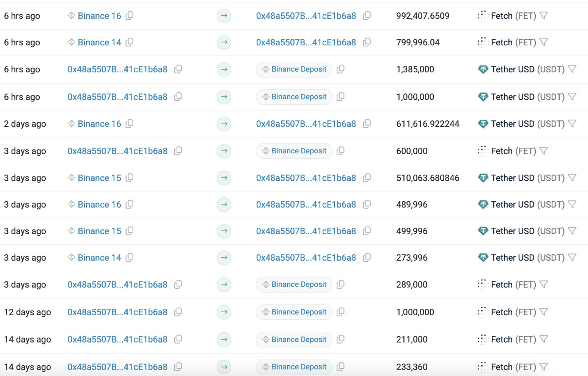Viewport: 588px width, 376px height.
Task: Open the Binance 15 link in the 510,063.680846 row
Action: (99, 178)
